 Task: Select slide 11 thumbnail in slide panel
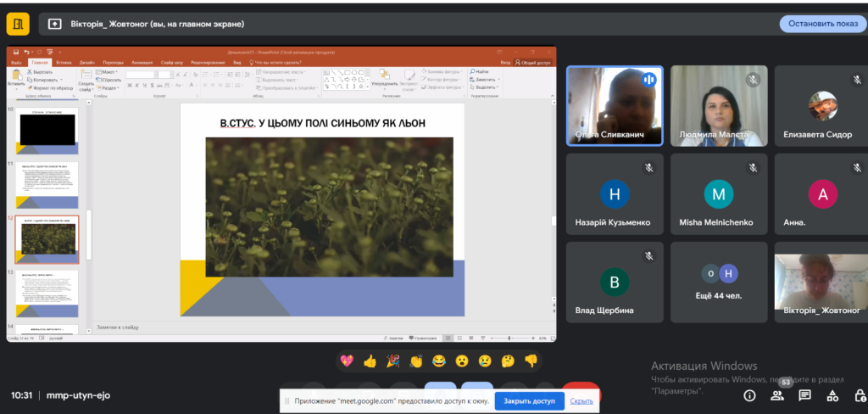[x=47, y=185]
